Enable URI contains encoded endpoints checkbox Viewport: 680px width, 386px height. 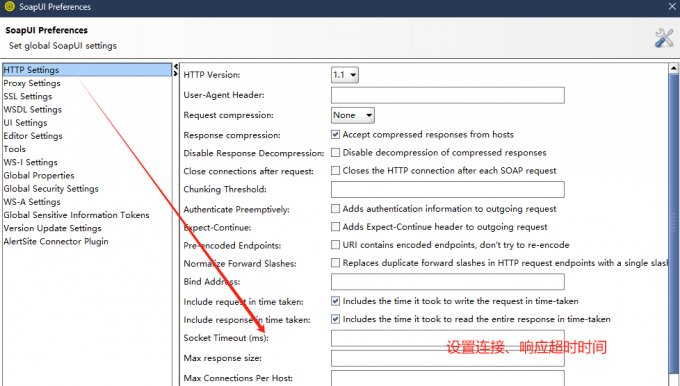tap(335, 245)
